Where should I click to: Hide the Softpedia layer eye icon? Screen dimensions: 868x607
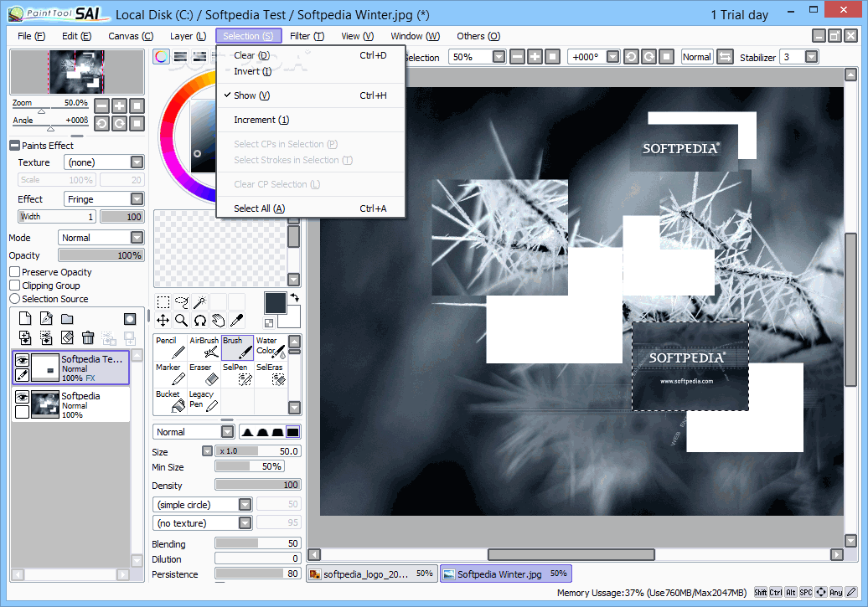pos(22,398)
